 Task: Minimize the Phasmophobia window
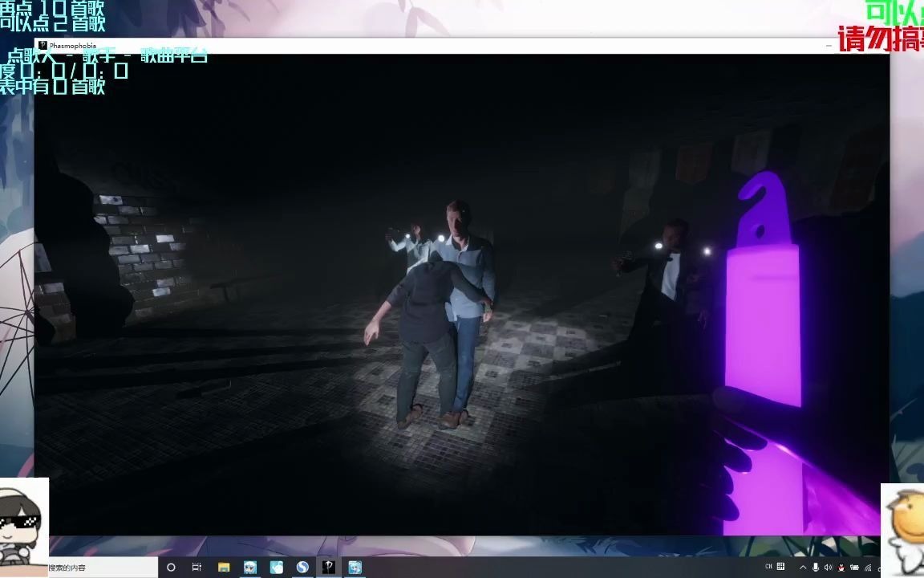tap(829, 46)
